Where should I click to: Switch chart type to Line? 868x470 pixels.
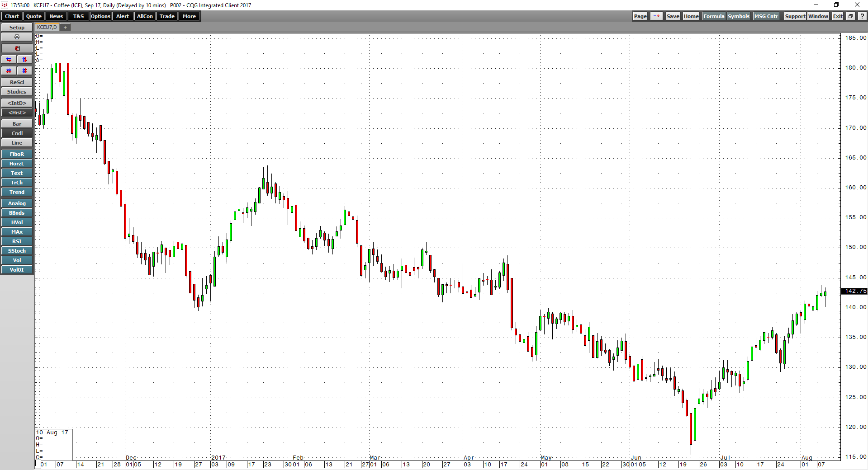17,143
